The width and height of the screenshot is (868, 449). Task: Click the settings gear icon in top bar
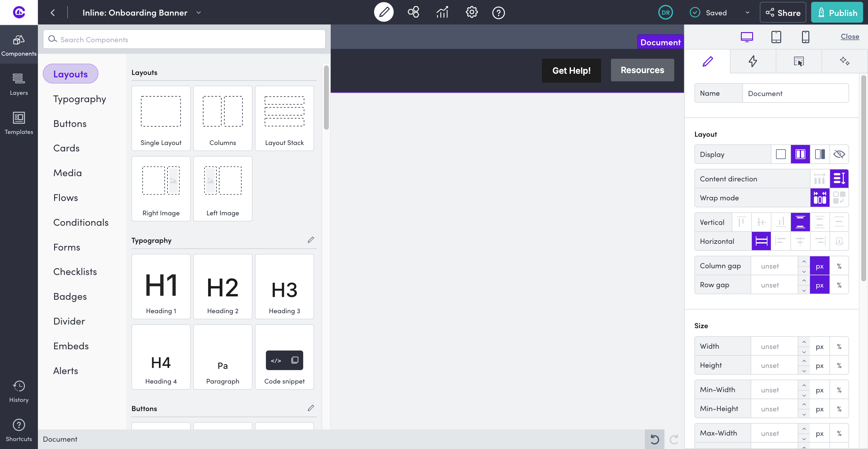coord(471,13)
